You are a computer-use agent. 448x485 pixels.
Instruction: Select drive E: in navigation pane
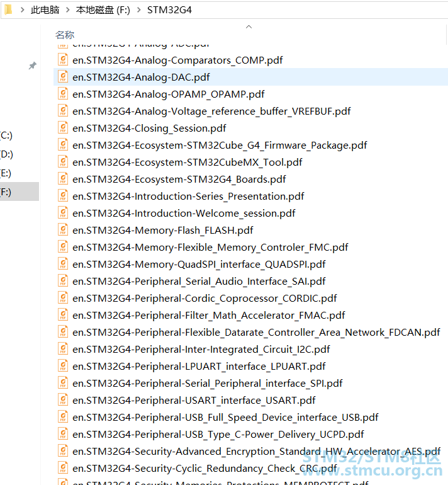coord(5,173)
